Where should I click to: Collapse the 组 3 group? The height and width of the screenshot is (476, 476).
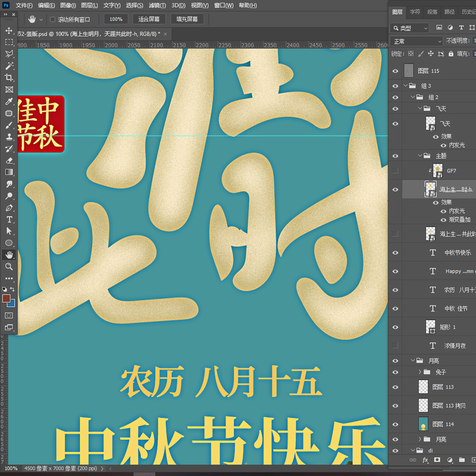tap(406, 86)
